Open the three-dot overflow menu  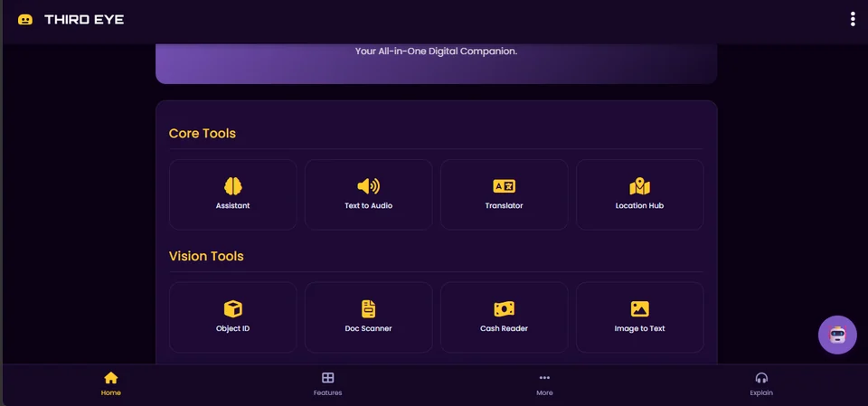click(853, 19)
